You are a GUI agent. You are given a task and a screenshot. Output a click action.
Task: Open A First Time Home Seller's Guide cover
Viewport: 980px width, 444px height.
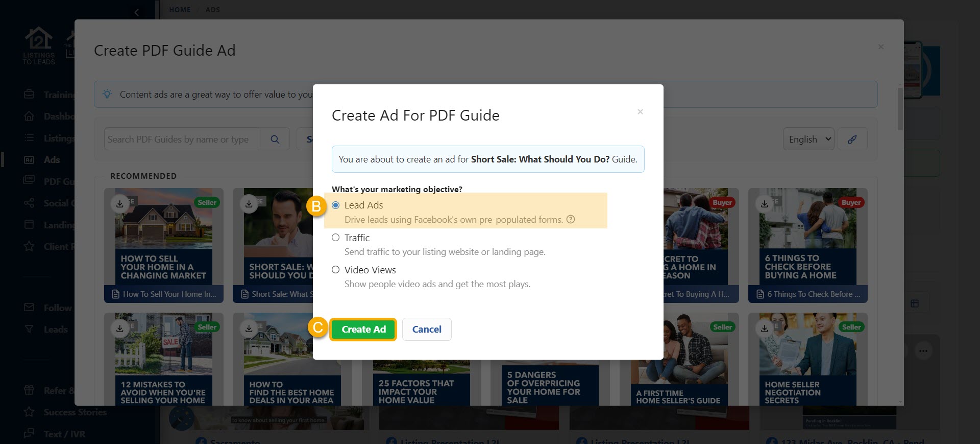click(679, 360)
